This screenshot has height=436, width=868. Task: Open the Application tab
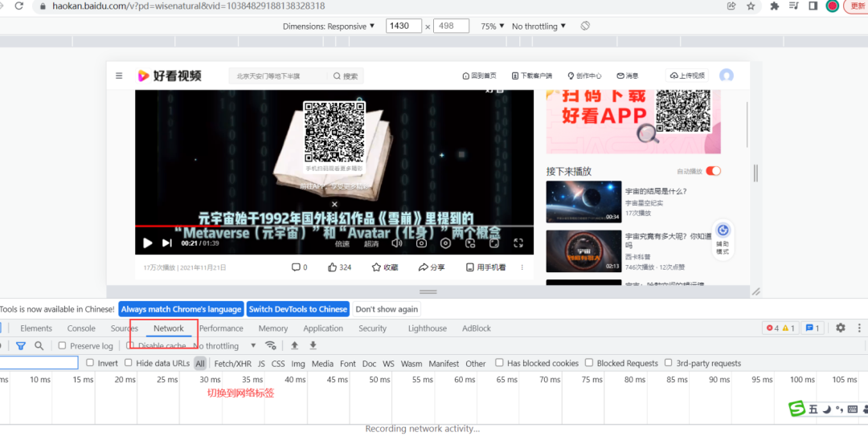tap(323, 328)
